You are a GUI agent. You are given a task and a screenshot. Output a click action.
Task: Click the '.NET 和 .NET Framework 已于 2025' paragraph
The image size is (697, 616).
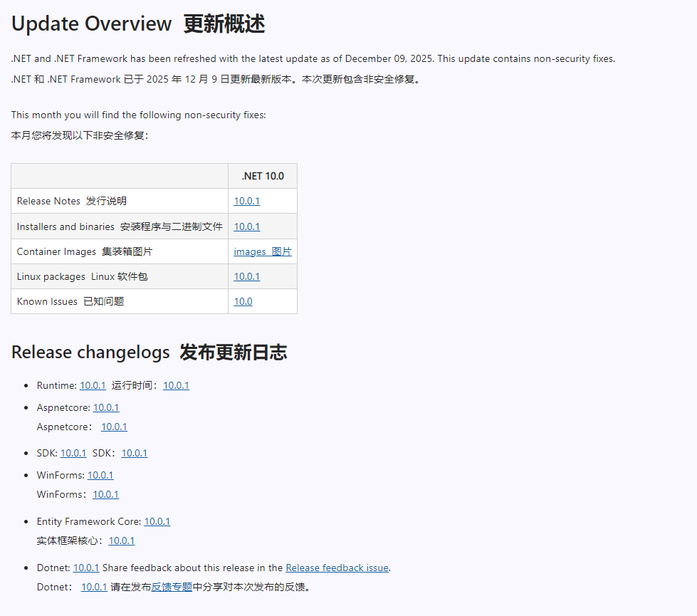pos(216,79)
